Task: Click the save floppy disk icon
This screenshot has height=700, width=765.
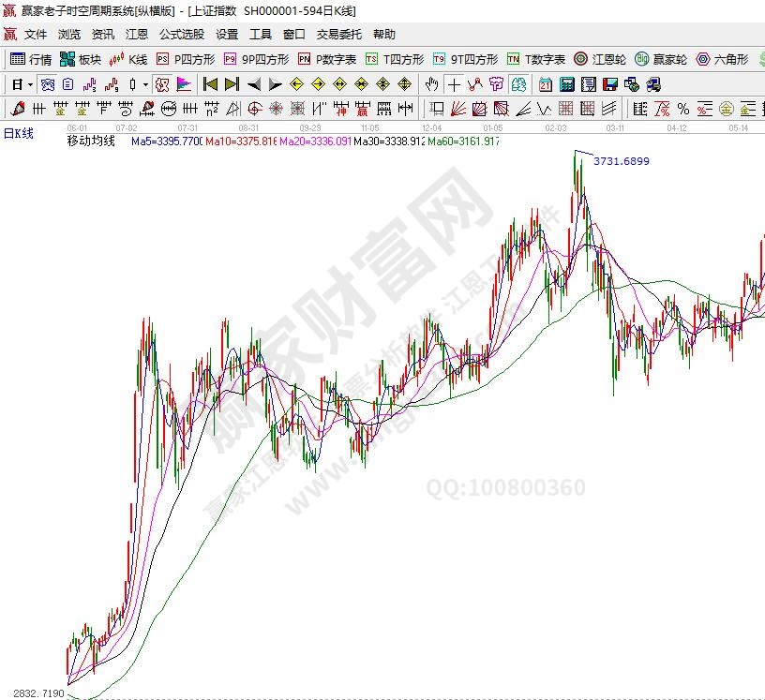Action: pyautogui.click(x=610, y=84)
